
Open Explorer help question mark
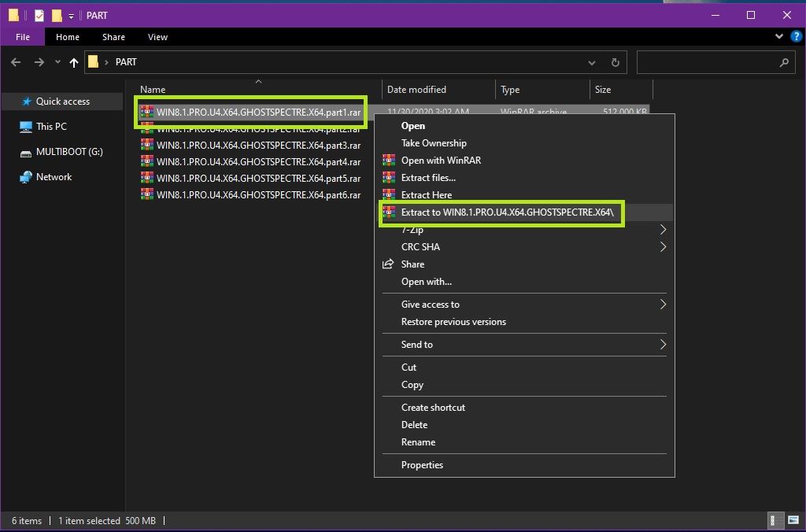pyautogui.click(x=797, y=36)
